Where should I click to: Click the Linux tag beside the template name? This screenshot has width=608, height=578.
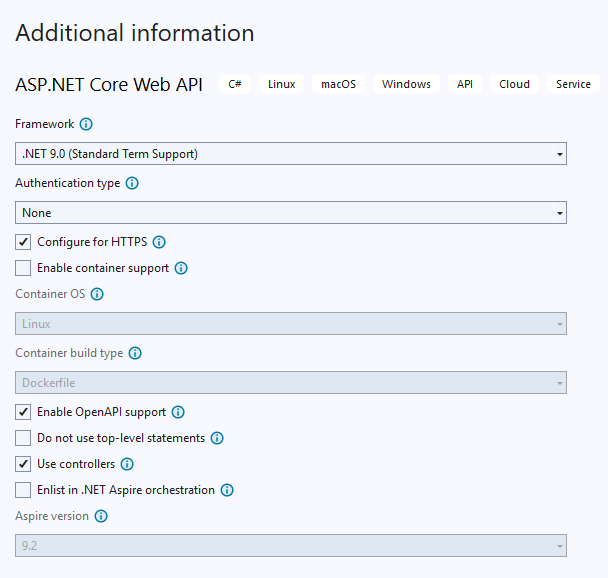(282, 84)
